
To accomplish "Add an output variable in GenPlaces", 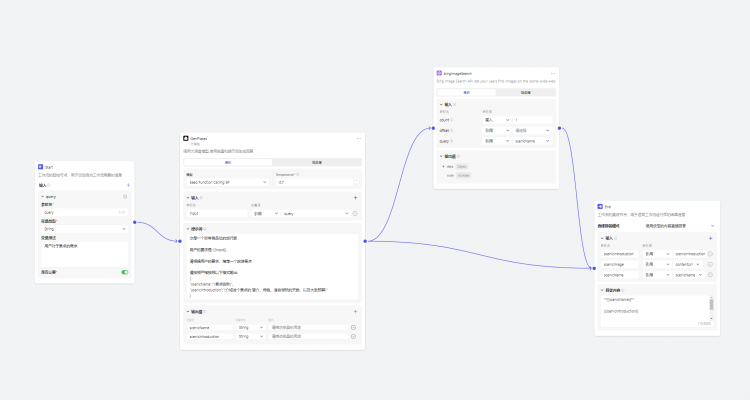I will [355, 311].
